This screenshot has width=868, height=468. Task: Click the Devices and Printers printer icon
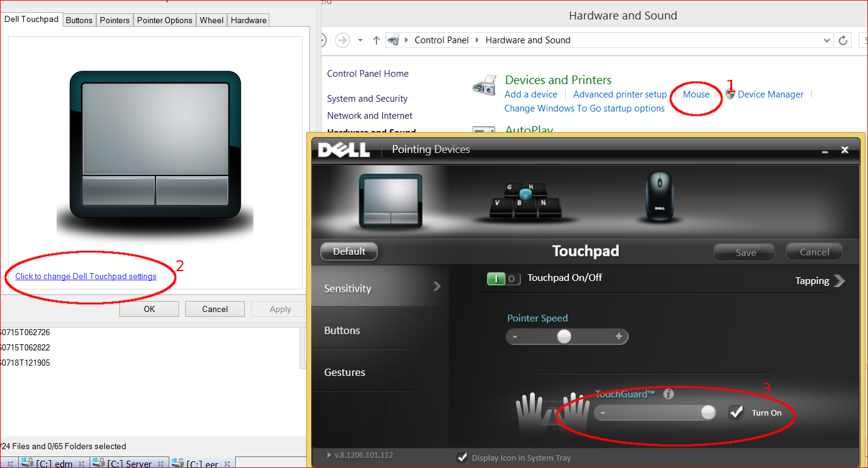pyautogui.click(x=484, y=83)
